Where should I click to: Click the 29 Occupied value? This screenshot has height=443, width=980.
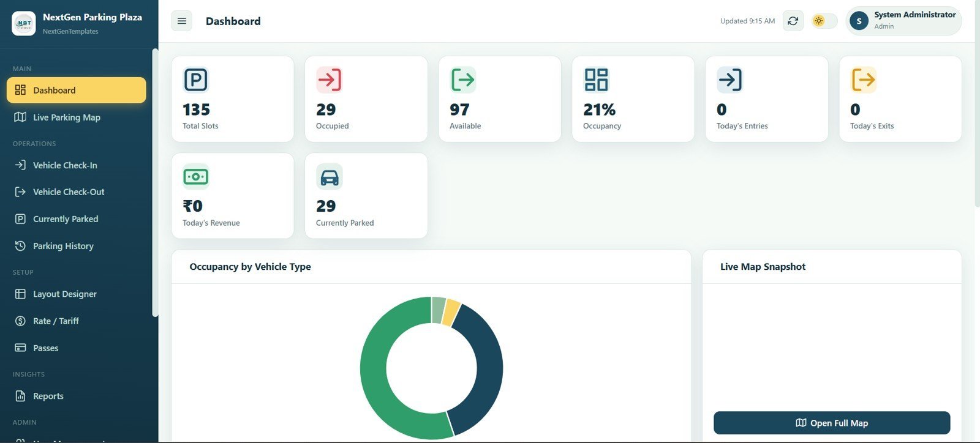326,110
